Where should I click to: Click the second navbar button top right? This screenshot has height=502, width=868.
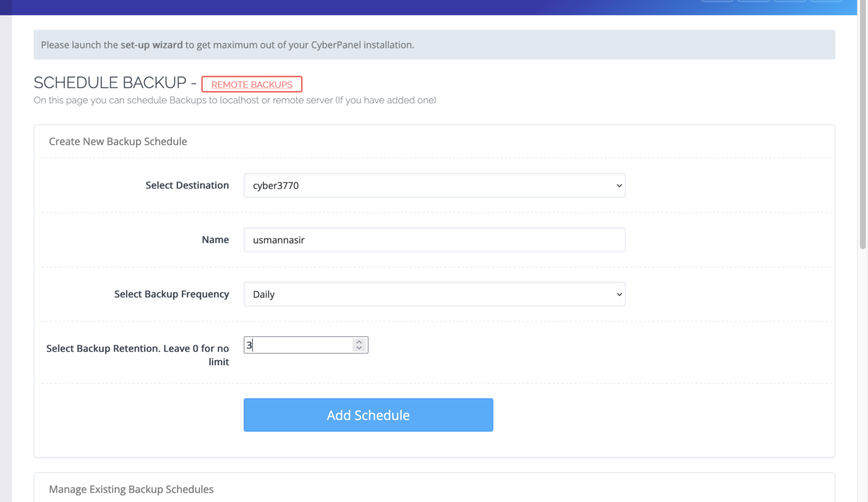753,2
